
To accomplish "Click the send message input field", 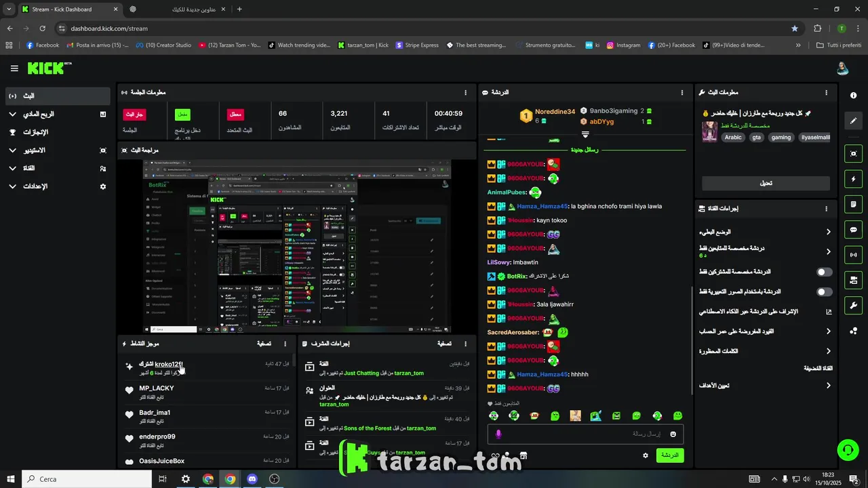I will [x=585, y=434].
